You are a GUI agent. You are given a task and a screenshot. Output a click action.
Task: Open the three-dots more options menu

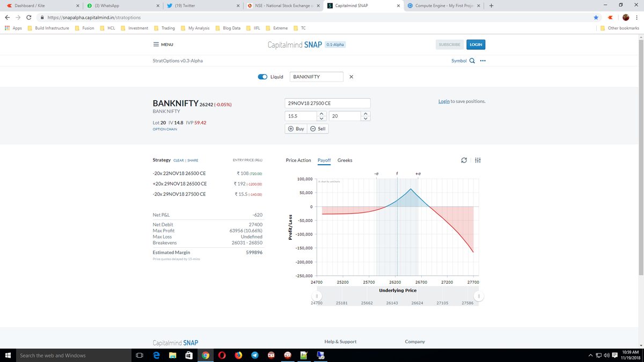click(482, 61)
